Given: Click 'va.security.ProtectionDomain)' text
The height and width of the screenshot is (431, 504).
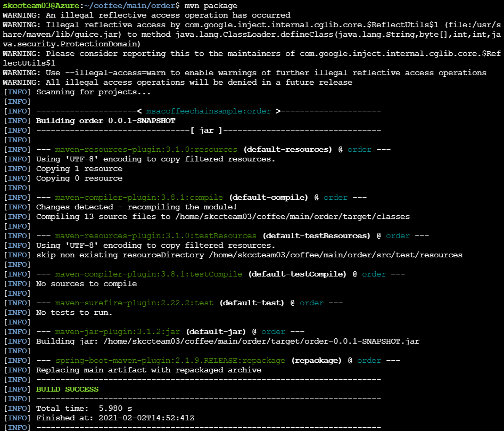Looking at the screenshot, I should 72,44.
